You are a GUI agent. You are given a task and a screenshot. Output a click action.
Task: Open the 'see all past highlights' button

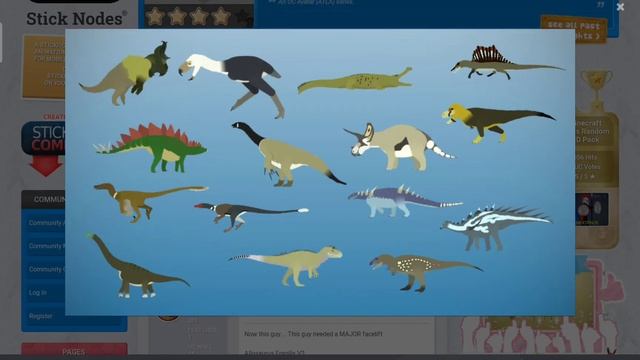click(x=573, y=29)
